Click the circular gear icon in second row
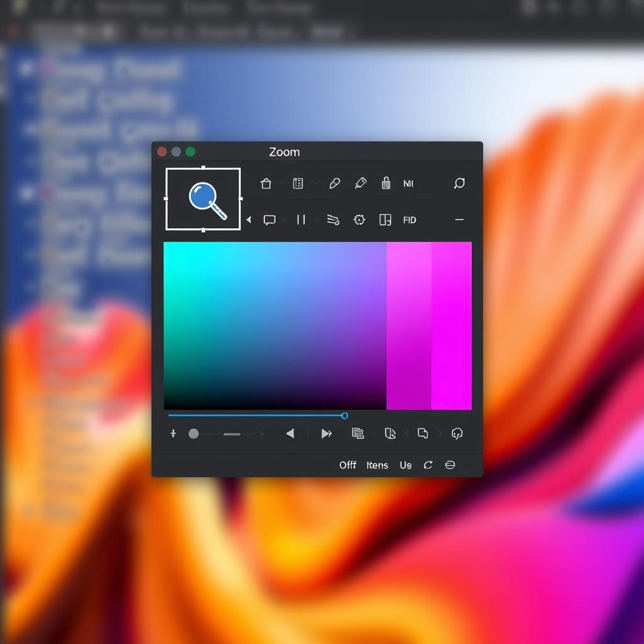644x644 pixels. click(x=359, y=219)
